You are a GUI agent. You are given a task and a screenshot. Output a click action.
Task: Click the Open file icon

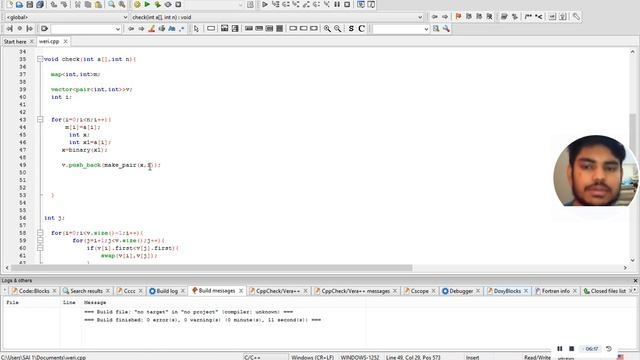tap(19, 4)
